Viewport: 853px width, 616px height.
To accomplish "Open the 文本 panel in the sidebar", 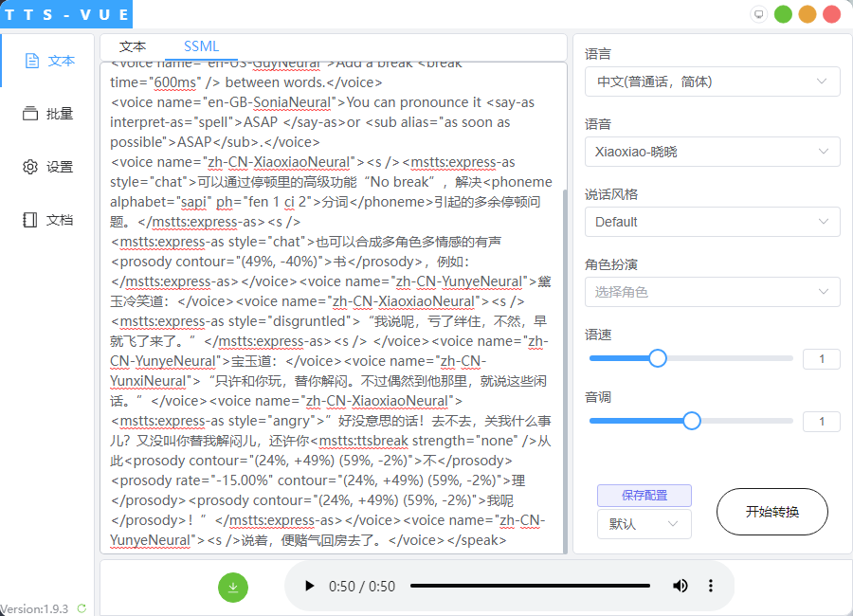I will click(47, 60).
